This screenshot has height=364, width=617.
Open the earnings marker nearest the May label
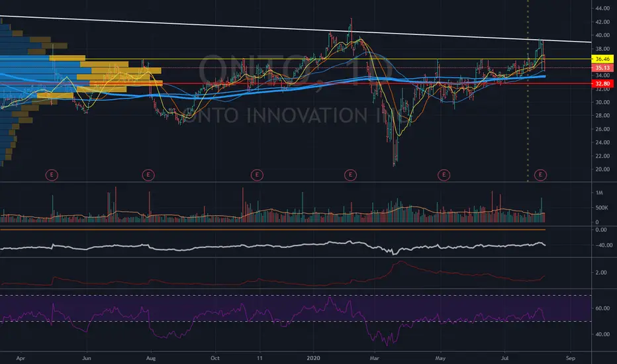click(444, 175)
